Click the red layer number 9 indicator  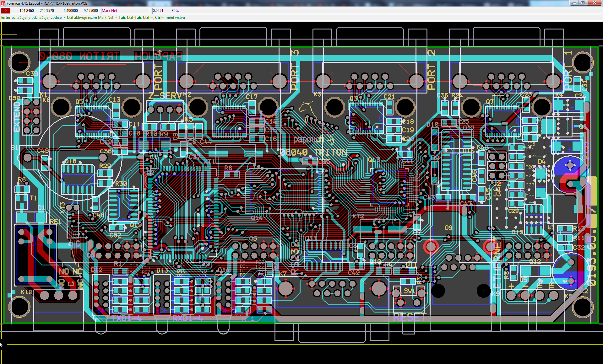coord(5,11)
